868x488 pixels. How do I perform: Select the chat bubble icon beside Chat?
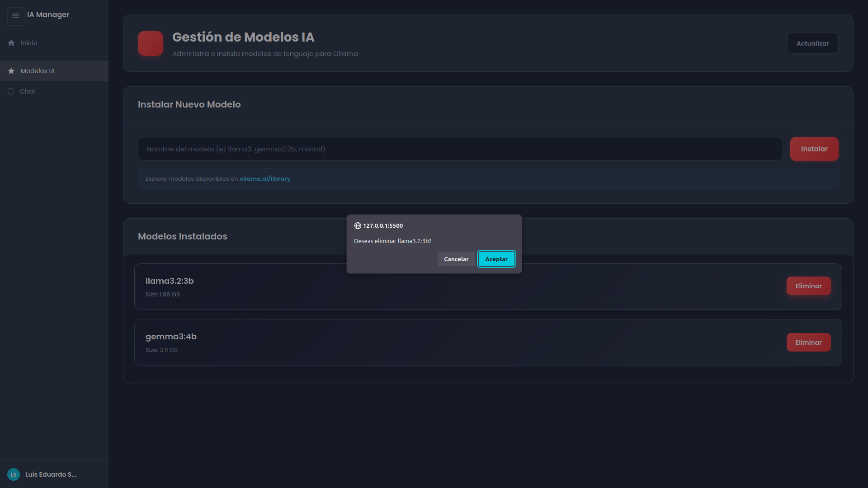coord(10,91)
